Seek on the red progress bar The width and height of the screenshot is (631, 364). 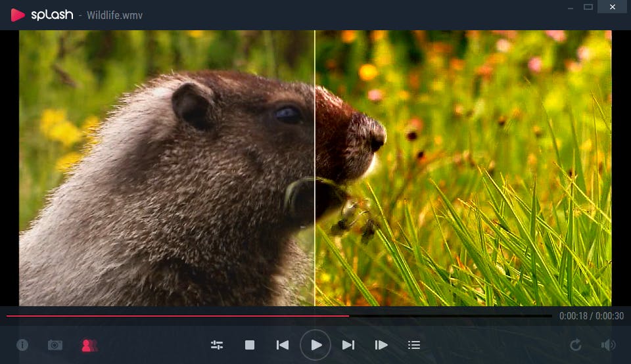[279, 316]
